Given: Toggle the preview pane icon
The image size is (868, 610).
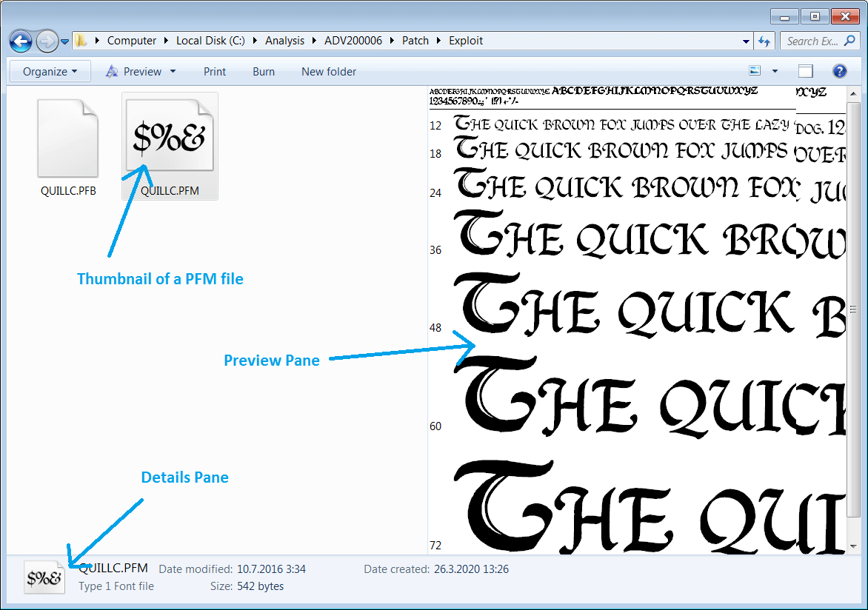Looking at the screenshot, I should pos(804,71).
